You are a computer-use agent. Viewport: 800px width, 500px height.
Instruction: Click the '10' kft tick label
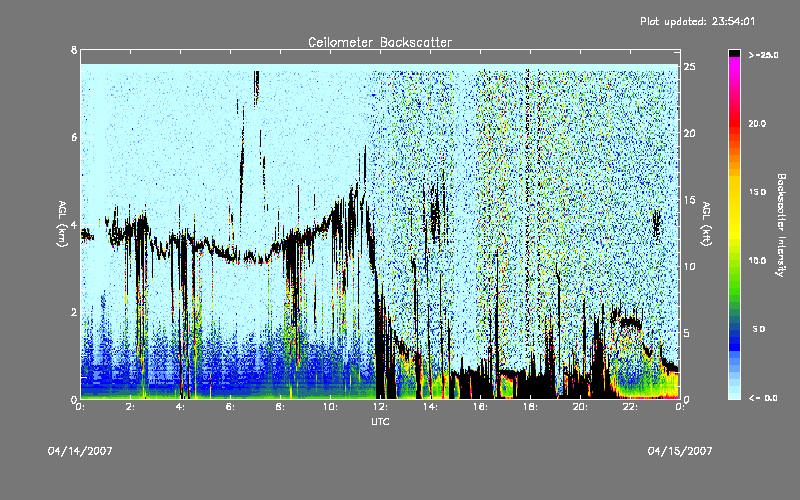pyautogui.click(x=689, y=266)
